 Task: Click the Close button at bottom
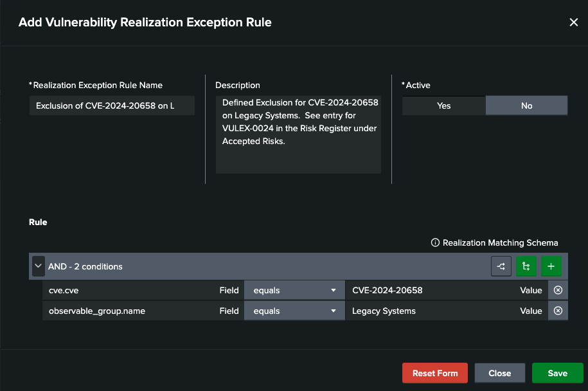(499, 372)
